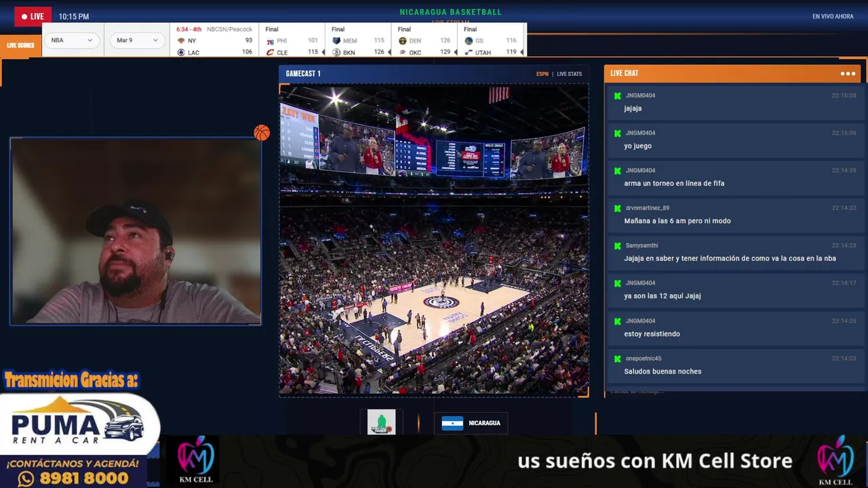Viewport: 868px width, 488px height.
Task: Click the Nicaragua Basketball header title
Action: click(451, 12)
